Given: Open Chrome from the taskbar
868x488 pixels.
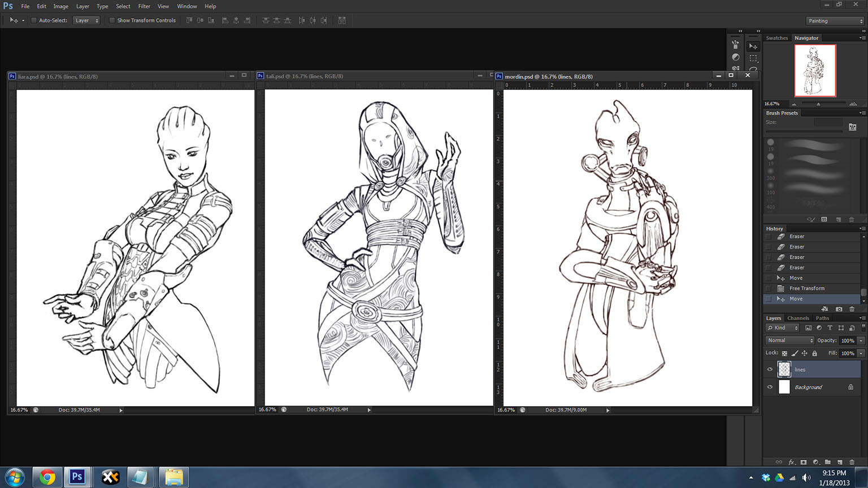Looking at the screenshot, I should [47, 477].
